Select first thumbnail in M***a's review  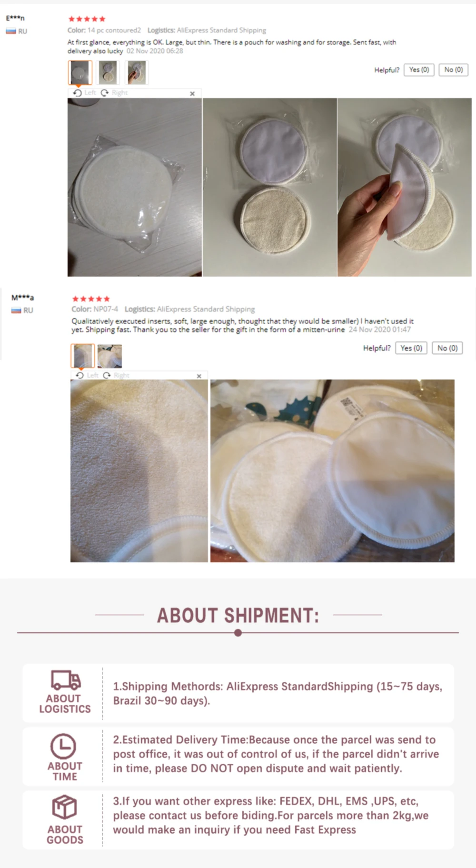pyautogui.click(x=83, y=356)
